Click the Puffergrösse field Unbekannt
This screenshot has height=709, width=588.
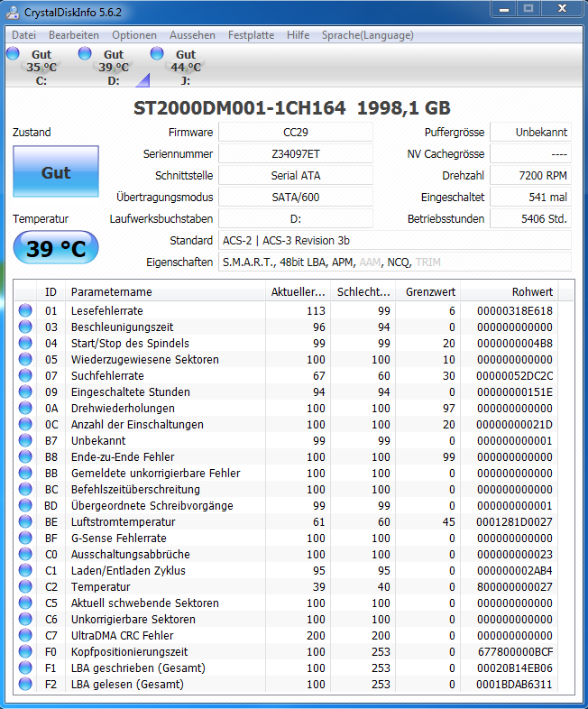[x=530, y=132]
